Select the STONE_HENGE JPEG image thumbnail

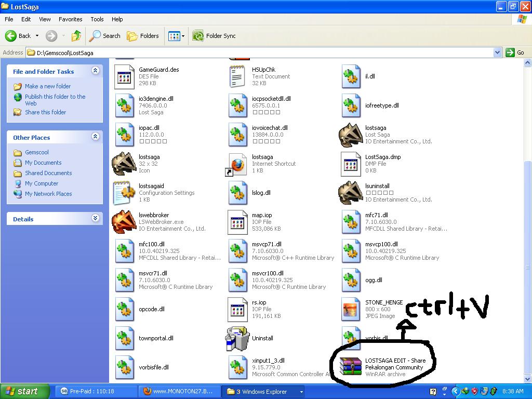351,310
